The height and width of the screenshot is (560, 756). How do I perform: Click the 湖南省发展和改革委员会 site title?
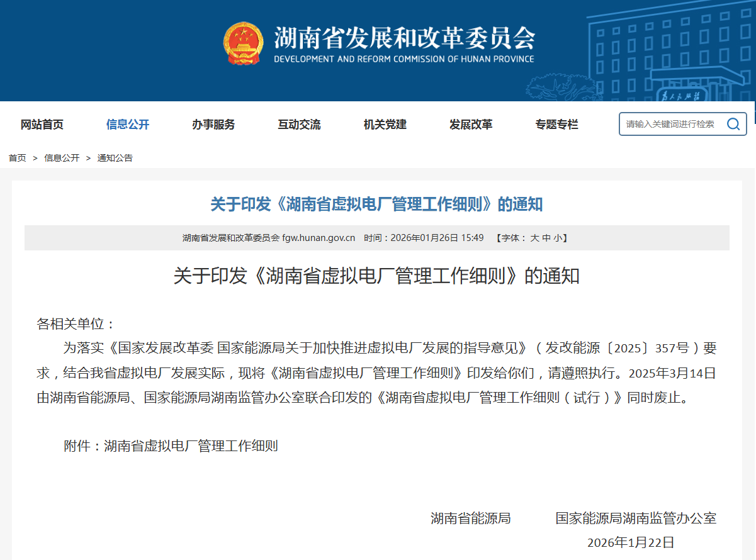tap(404, 38)
